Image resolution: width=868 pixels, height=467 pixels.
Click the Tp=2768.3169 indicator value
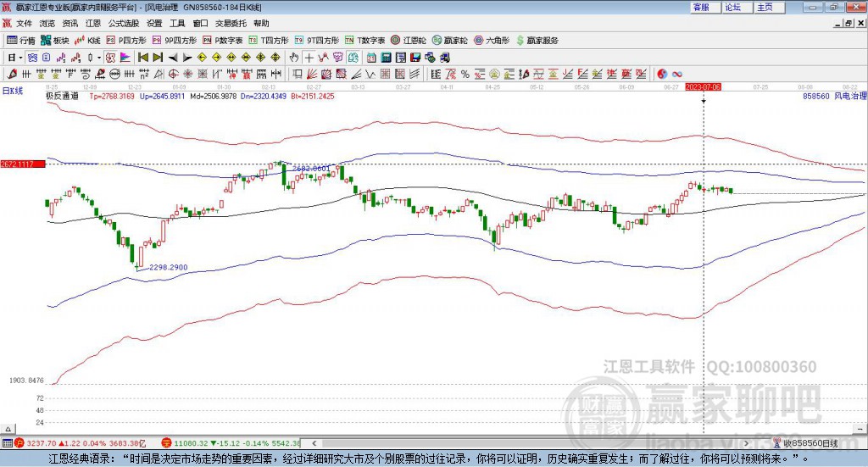coord(112,97)
